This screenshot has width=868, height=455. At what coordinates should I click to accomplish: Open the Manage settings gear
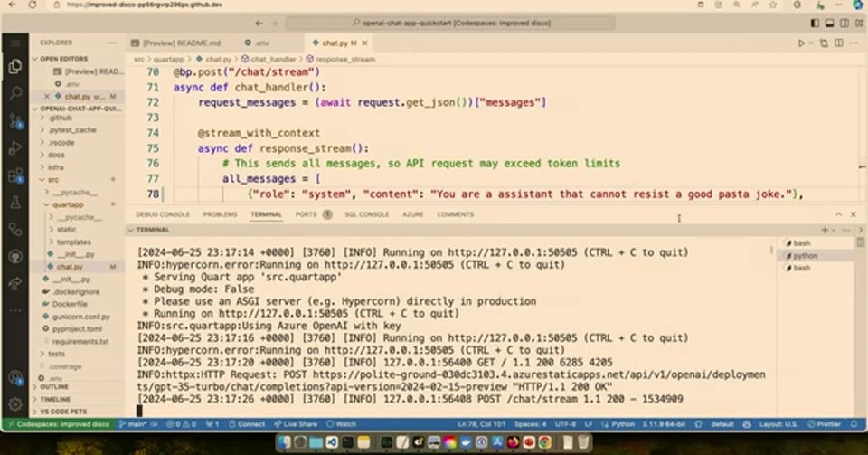(15, 404)
